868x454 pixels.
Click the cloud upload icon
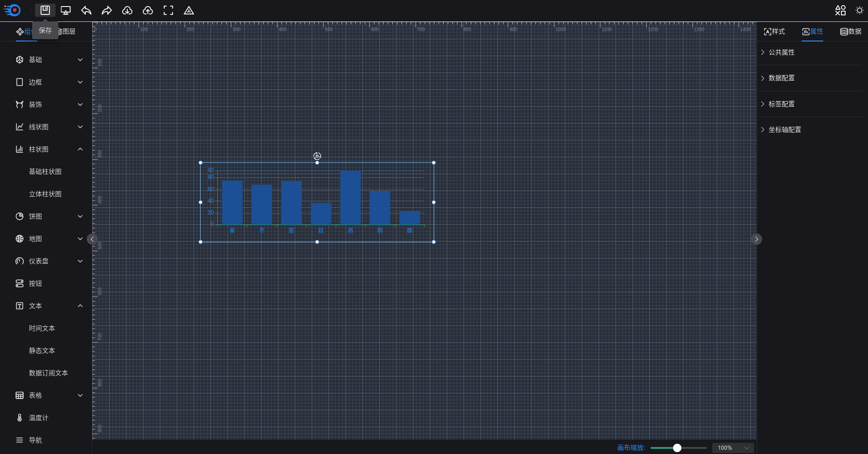(148, 10)
